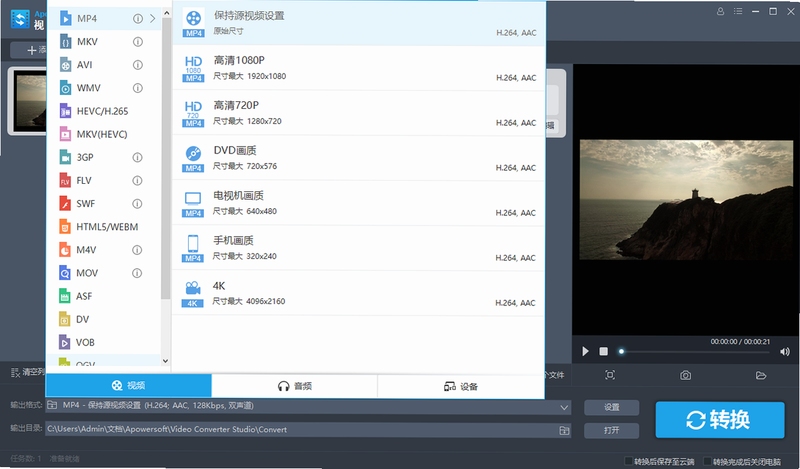Open the WMV info icon

click(x=138, y=88)
